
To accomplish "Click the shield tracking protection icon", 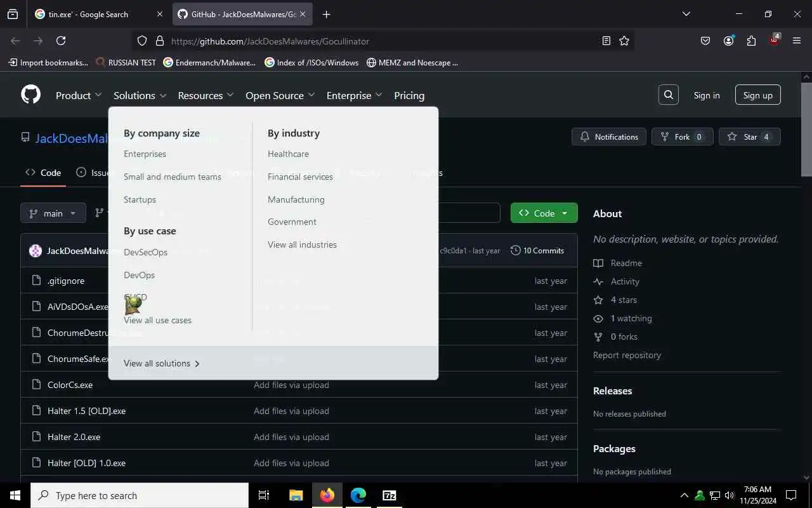I will click(x=142, y=41).
